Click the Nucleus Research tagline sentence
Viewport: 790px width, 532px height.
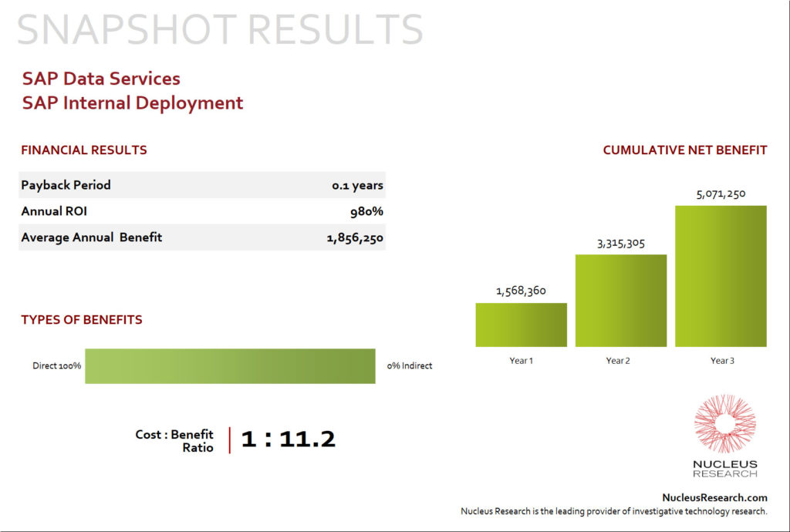pos(613,511)
